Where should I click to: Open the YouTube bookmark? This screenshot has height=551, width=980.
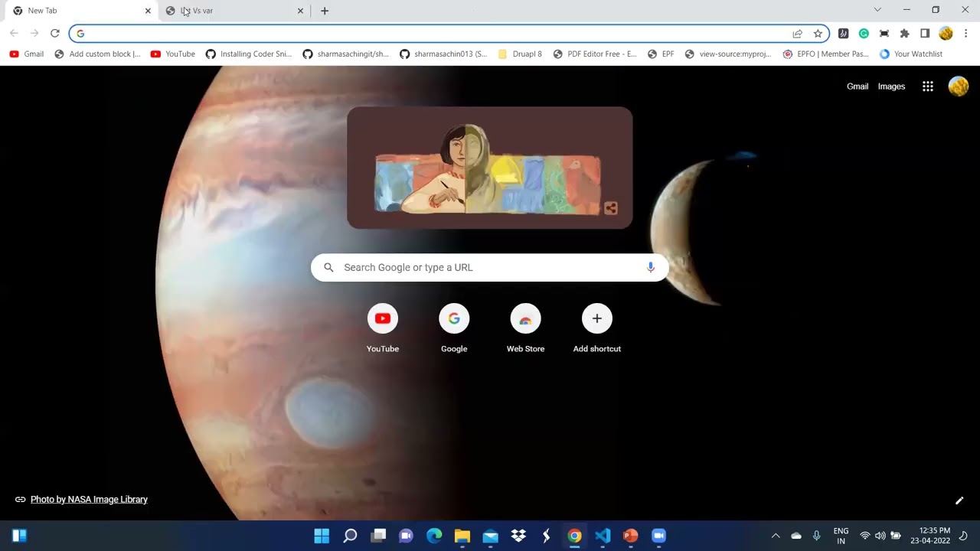point(173,54)
